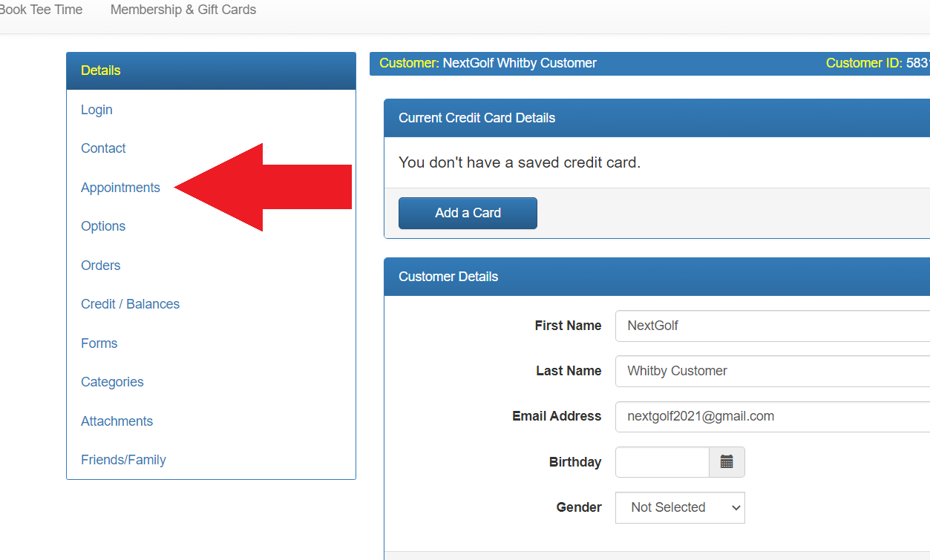View the Attachments section
This screenshot has height=560, width=930.
pos(117,421)
